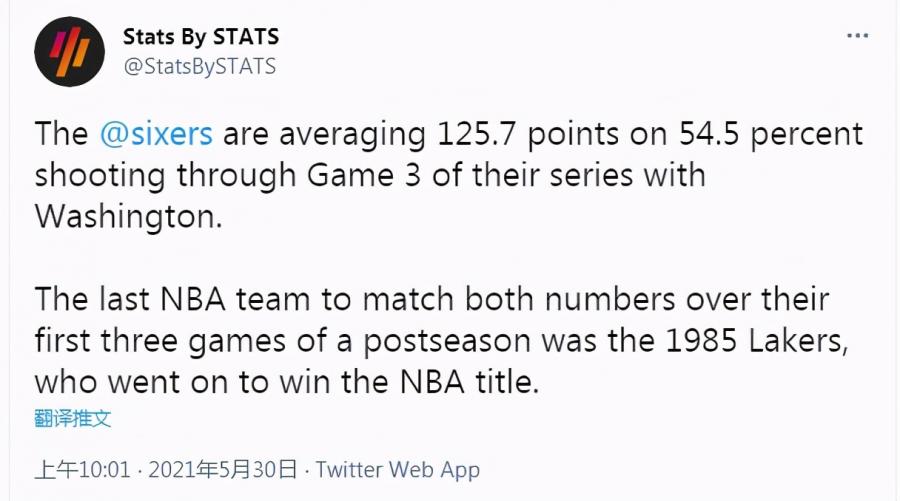900x501 pixels.
Task: Open the Stats By STATS profile avatar
Action: click(x=69, y=52)
